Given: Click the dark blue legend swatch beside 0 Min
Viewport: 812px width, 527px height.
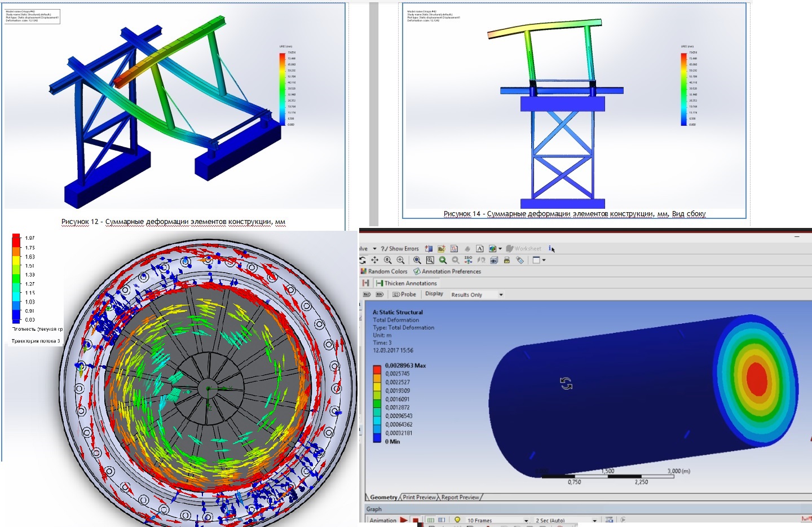Looking at the screenshot, I should click(377, 438).
